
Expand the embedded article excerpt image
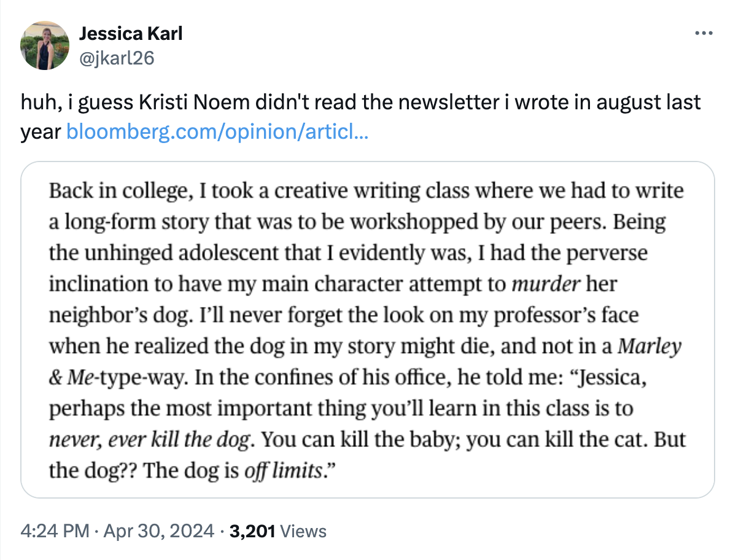point(367,329)
